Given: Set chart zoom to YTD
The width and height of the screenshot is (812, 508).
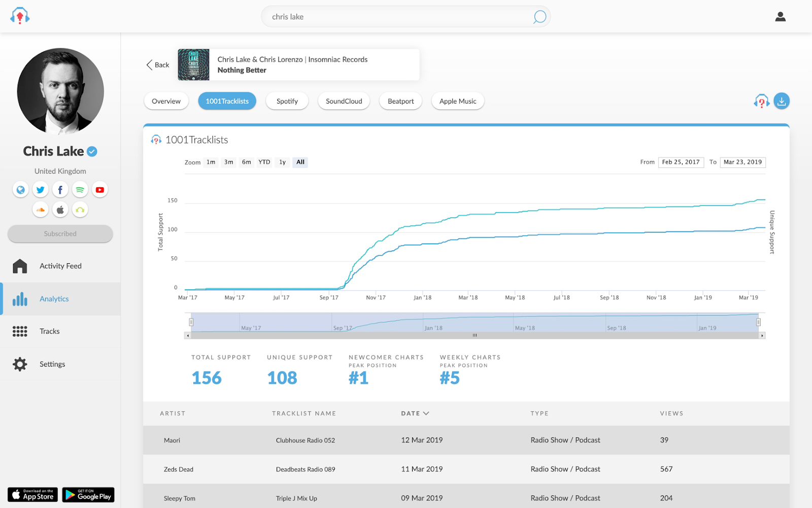Looking at the screenshot, I should click(264, 162).
